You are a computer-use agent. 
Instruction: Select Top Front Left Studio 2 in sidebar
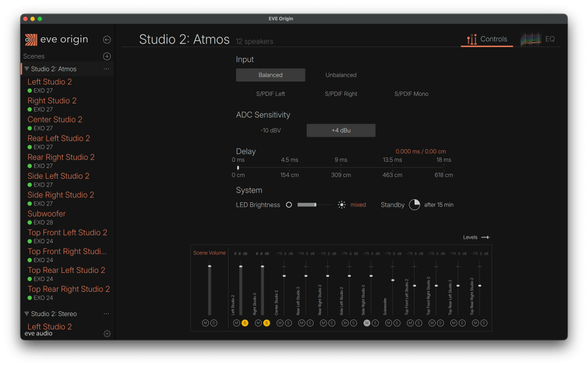click(x=67, y=233)
